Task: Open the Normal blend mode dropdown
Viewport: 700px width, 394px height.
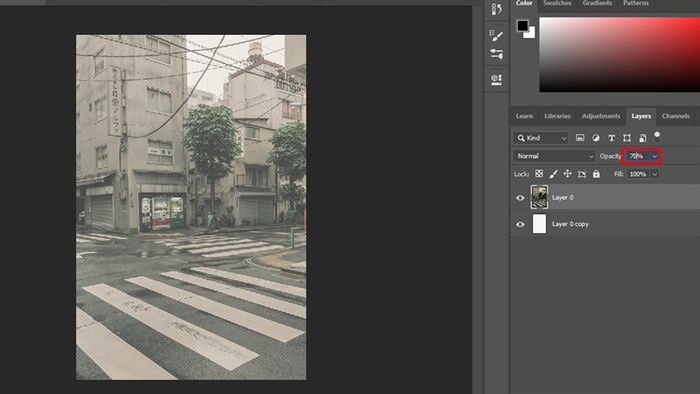Action: pos(554,156)
